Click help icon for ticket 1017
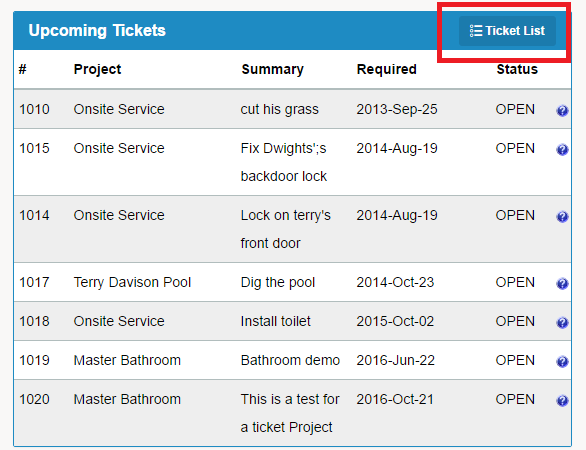586x450 pixels. 562,283
